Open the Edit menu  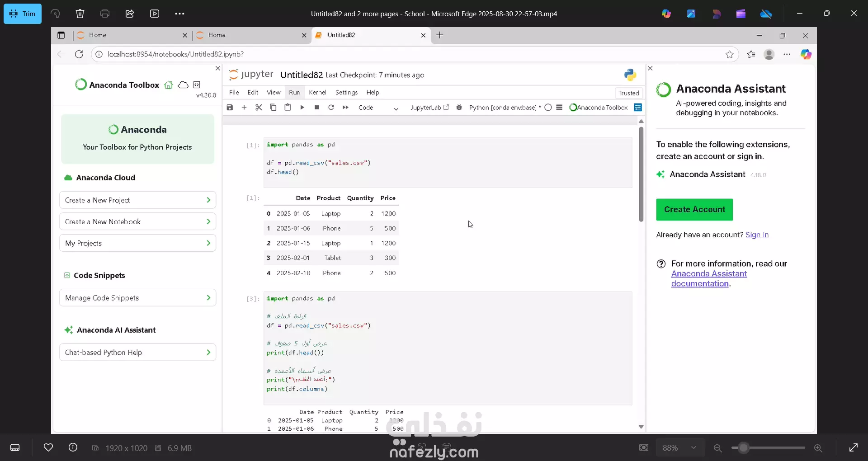pos(253,92)
